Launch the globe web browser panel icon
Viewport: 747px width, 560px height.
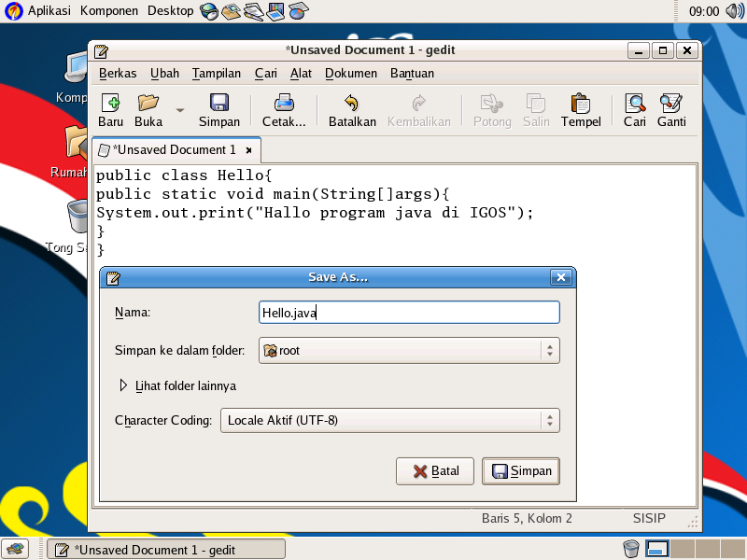208,11
